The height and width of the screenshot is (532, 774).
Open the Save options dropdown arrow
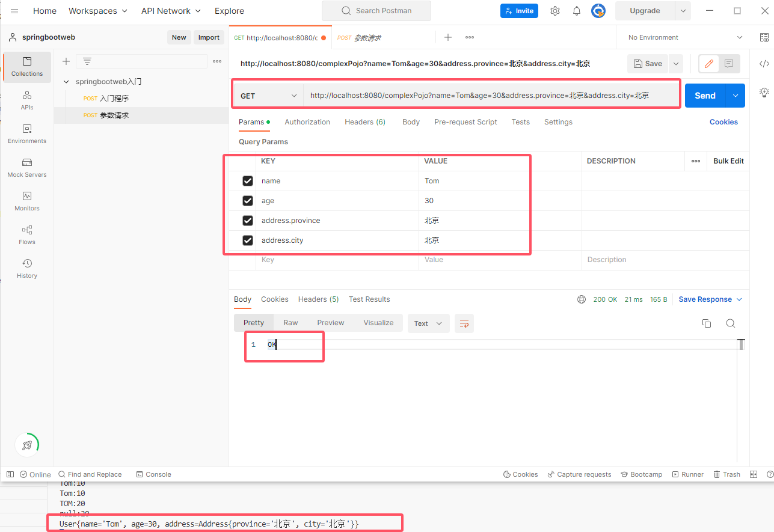click(675, 64)
